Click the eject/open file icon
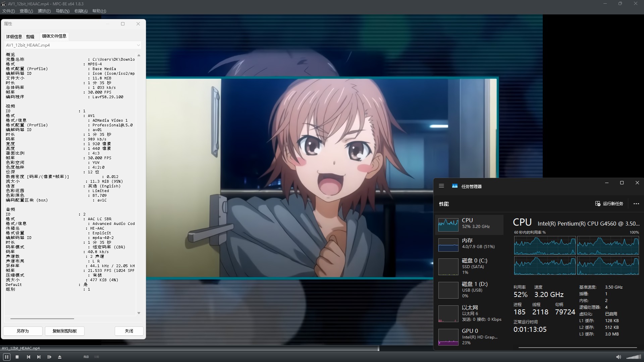This screenshot has width=644, height=362. click(x=60, y=357)
